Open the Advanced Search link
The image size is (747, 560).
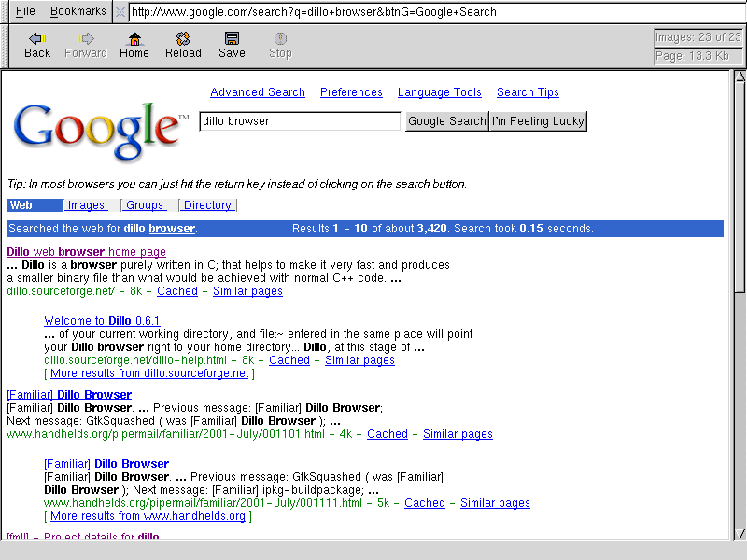pos(258,92)
